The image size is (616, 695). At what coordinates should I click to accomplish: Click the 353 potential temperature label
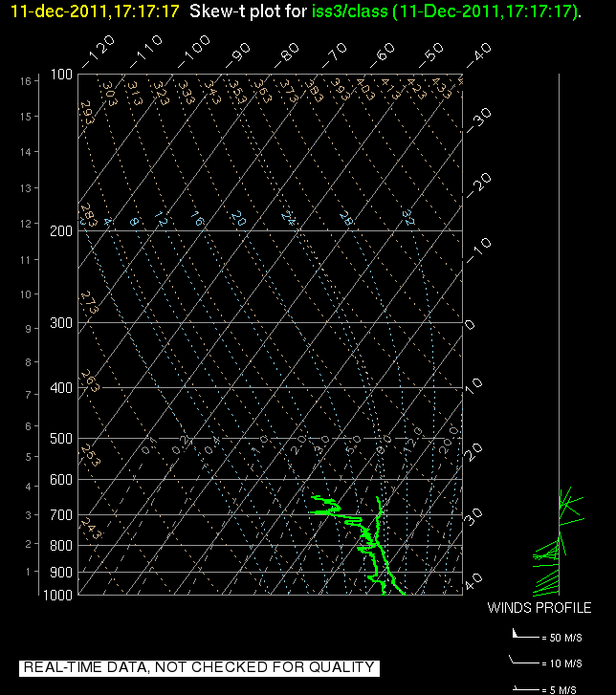[x=236, y=92]
